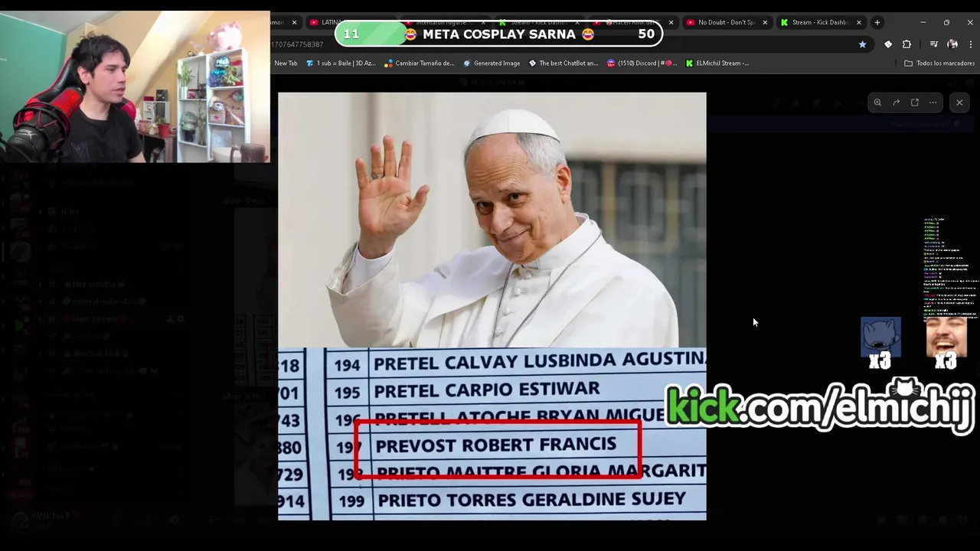980x551 pixels.
Task: Open The best ChatBot bookmark
Action: click(x=563, y=64)
